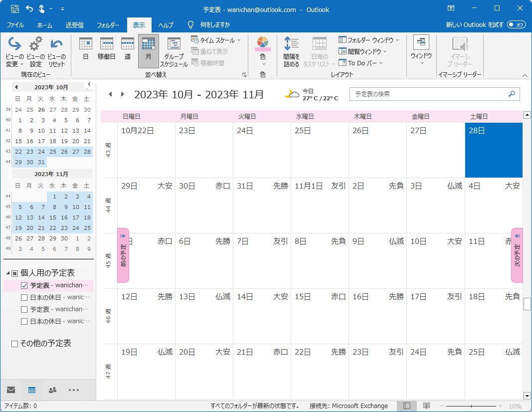Viewport: 532px width, 412px height.
Task: Open Ribbon Display Options icon
Action: [451, 8]
